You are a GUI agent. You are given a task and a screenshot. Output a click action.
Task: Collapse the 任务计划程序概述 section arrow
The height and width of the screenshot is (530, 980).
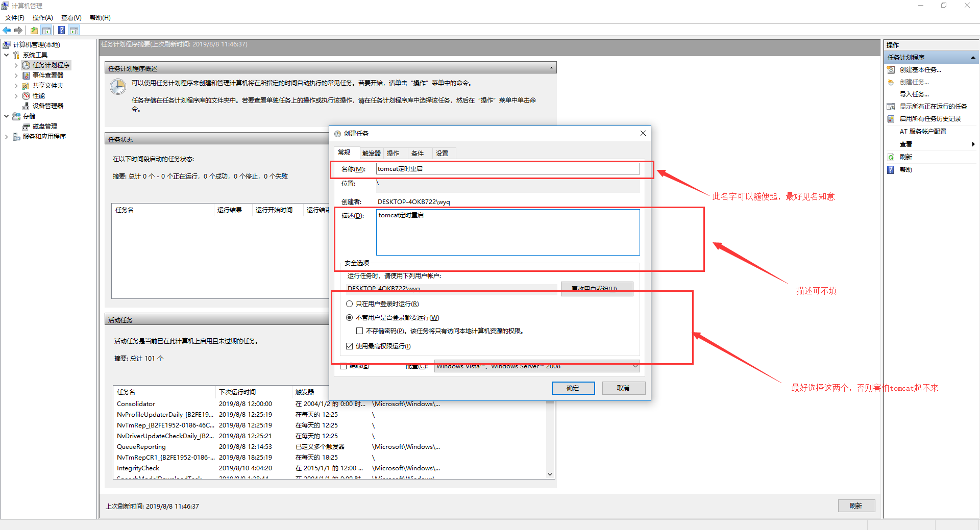point(551,68)
